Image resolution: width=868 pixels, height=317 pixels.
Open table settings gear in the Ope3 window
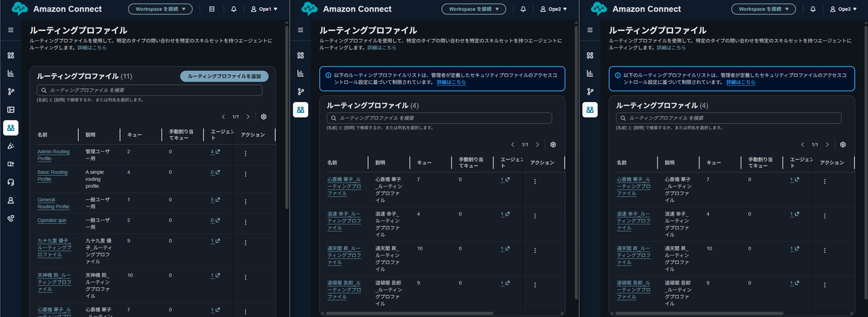coord(843,144)
